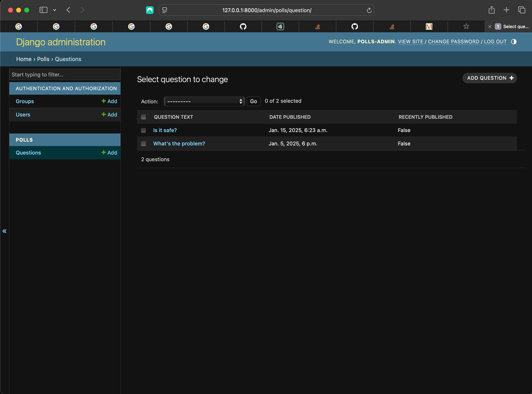The height and width of the screenshot is (394, 532).
Task: Go to Home breadcrumb
Action: [x=24, y=59]
